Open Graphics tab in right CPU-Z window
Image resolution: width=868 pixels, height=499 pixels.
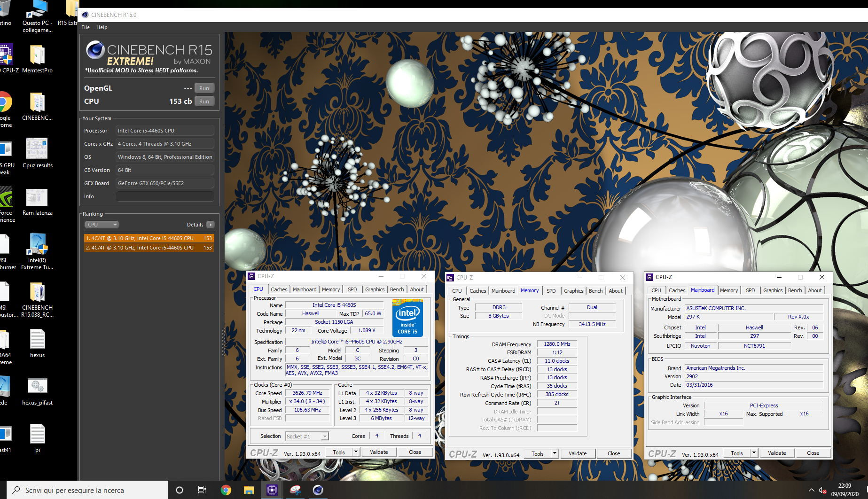(x=773, y=290)
